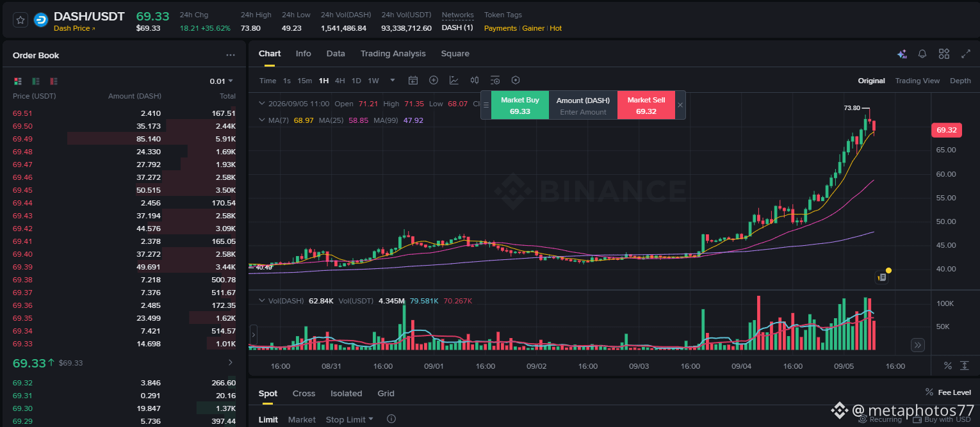Open price alerts bell icon
Viewport: 980px width, 427px height.
click(x=922, y=54)
